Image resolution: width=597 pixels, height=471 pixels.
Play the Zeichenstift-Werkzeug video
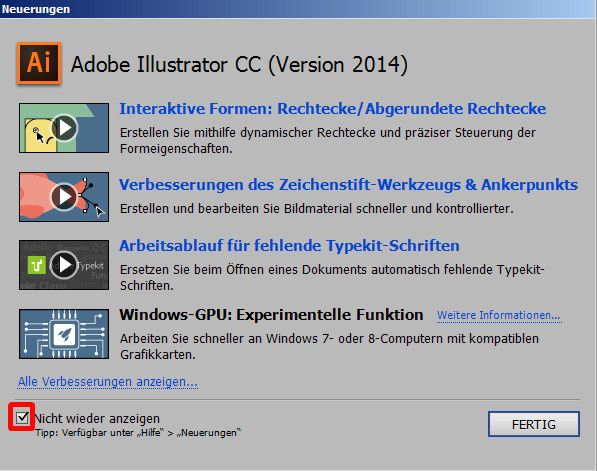click(x=64, y=196)
